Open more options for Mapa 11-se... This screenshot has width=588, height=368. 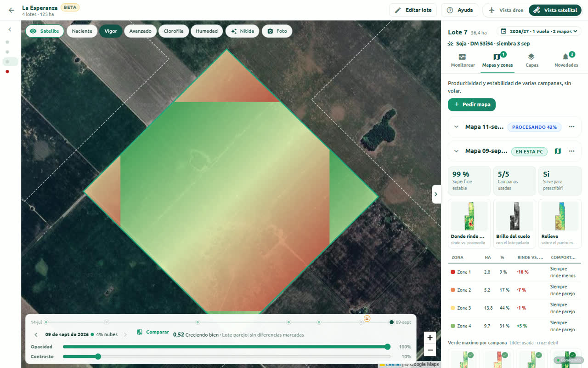point(571,127)
